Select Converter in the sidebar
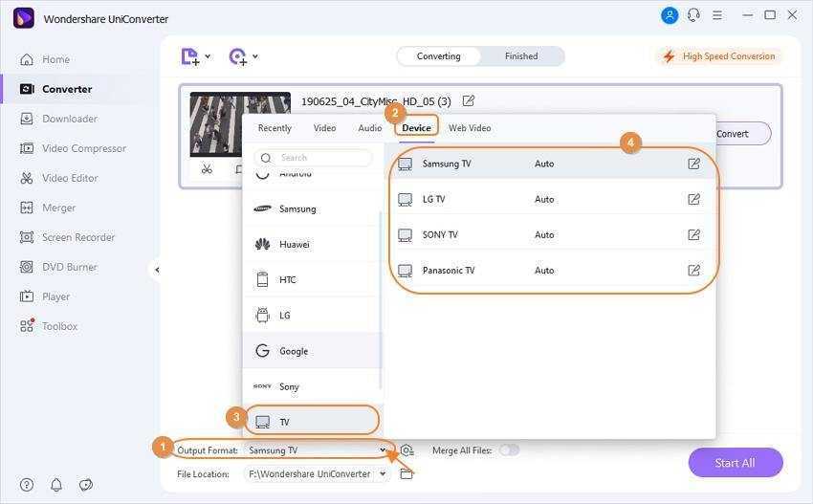Viewport: 813px width, 504px height. pos(55,89)
